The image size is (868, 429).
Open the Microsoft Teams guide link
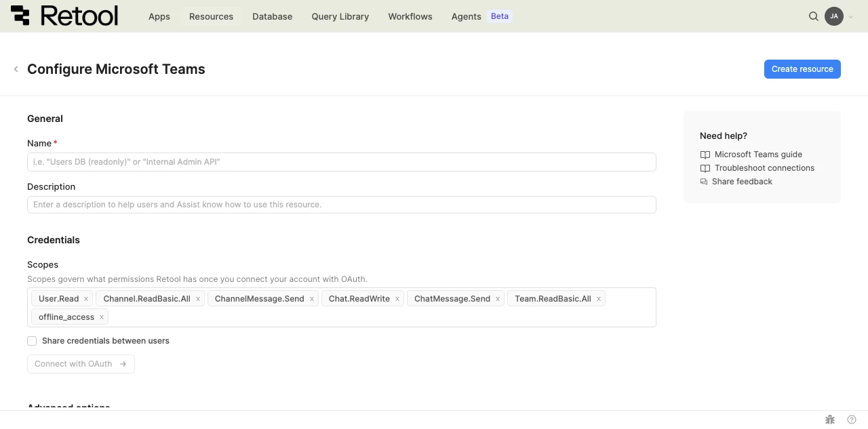click(x=758, y=155)
